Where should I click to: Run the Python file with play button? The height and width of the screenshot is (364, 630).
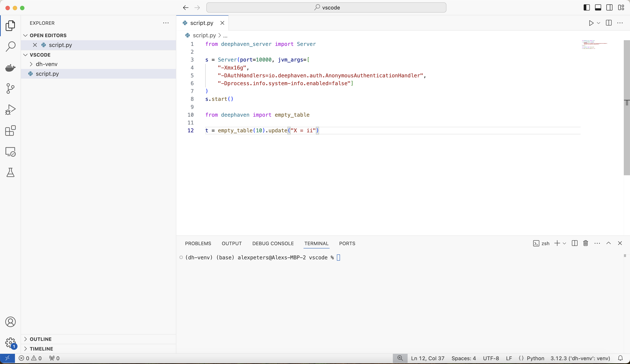coord(591,23)
